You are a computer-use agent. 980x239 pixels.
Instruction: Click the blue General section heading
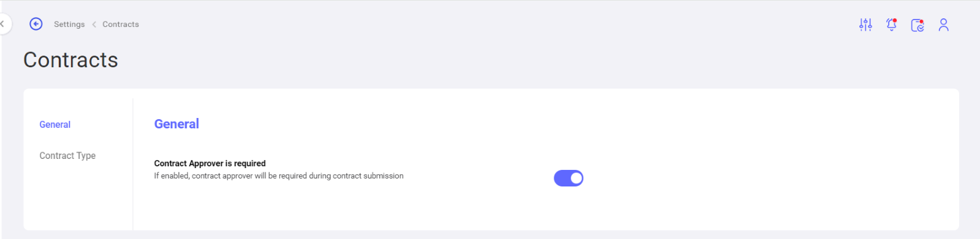coord(176,124)
